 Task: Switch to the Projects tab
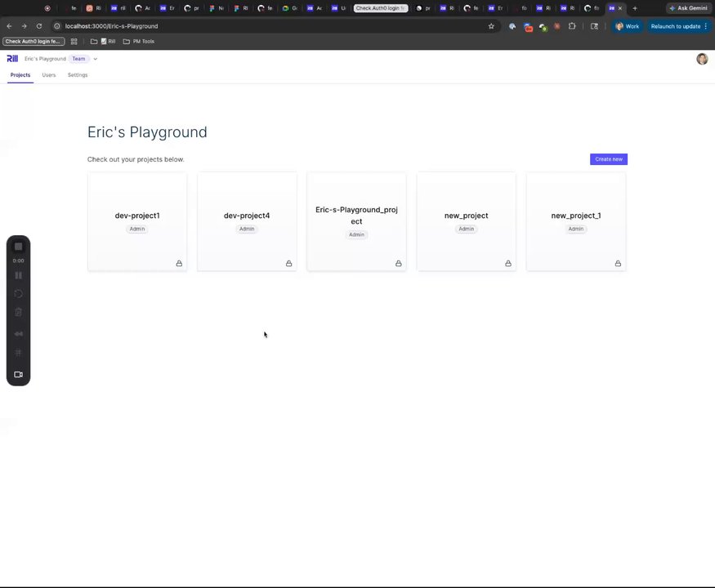click(x=20, y=75)
